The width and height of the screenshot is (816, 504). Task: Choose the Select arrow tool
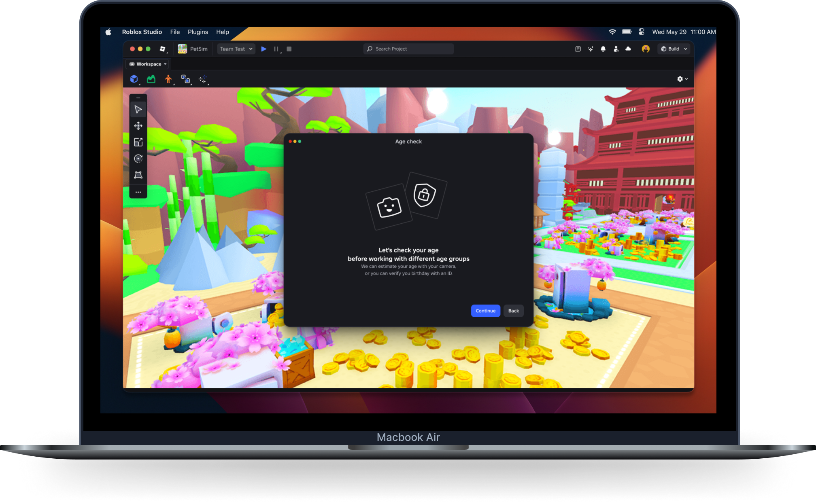(x=138, y=110)
